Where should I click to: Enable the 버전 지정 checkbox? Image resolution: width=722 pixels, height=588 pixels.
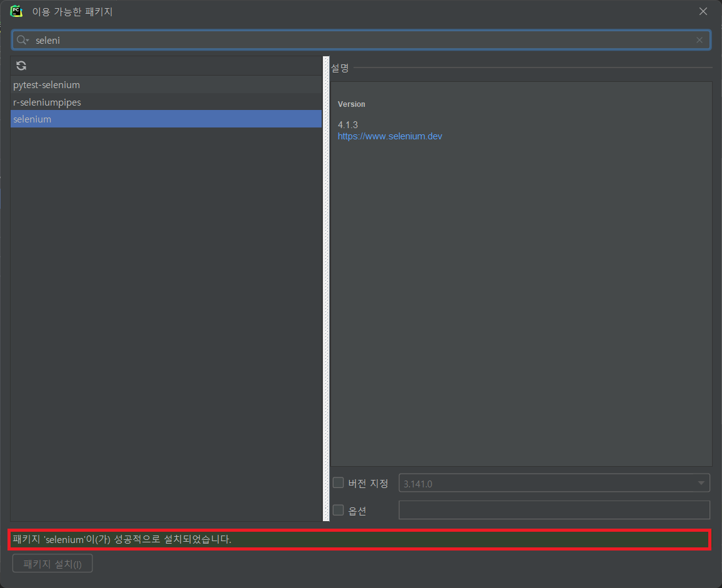339,482
